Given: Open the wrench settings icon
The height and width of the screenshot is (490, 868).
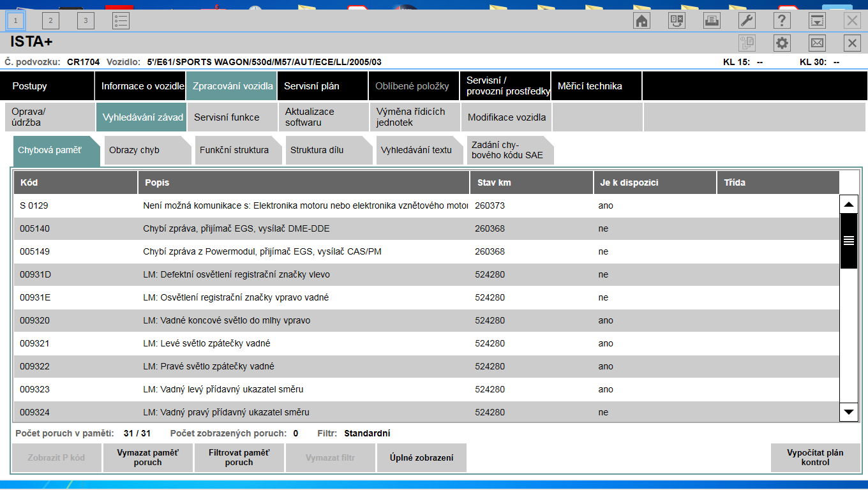Looking at the screenshot, I should tap(747, 20).
